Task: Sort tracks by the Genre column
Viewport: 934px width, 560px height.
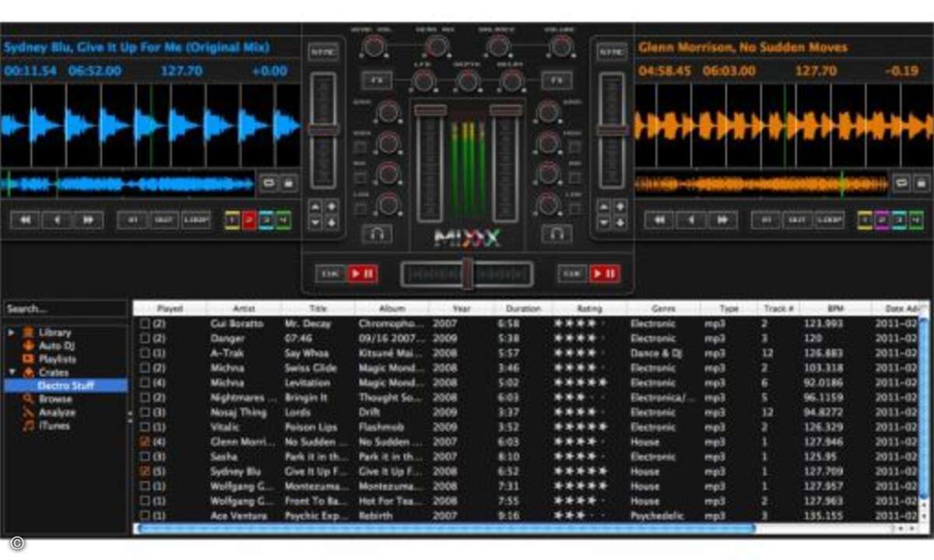Action: pos(663,309)
